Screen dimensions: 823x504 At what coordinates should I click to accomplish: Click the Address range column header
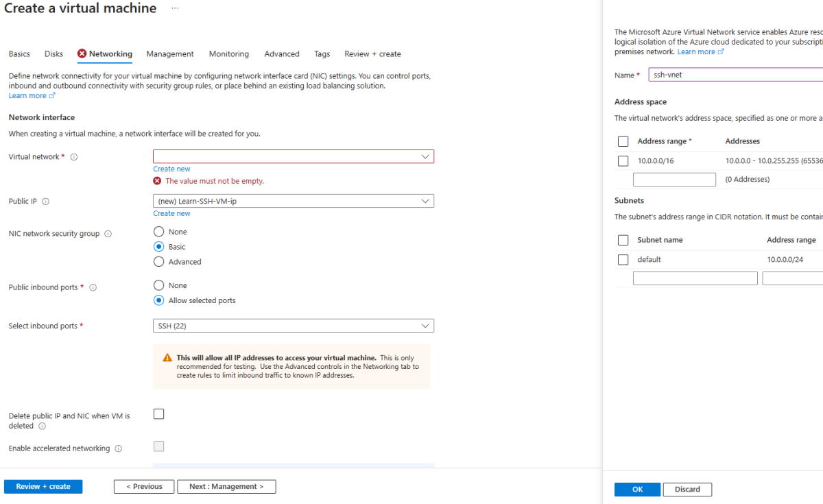[x=665, y=141]
